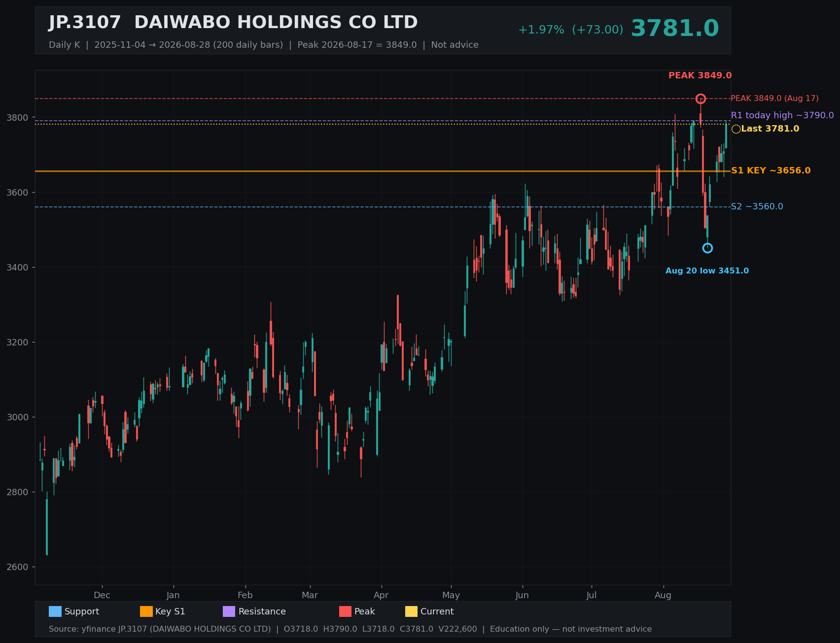The height and width of the screenshot is (643, 840).
Task: Click the date range "2025-11-04 → 2026-08-28 (200 daily bars)"
Action: 189,45
